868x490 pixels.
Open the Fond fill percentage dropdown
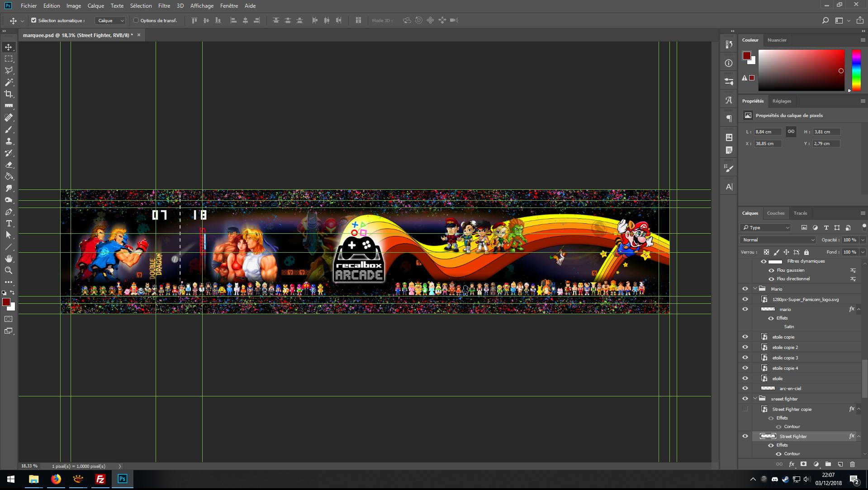tap(863, 252)
